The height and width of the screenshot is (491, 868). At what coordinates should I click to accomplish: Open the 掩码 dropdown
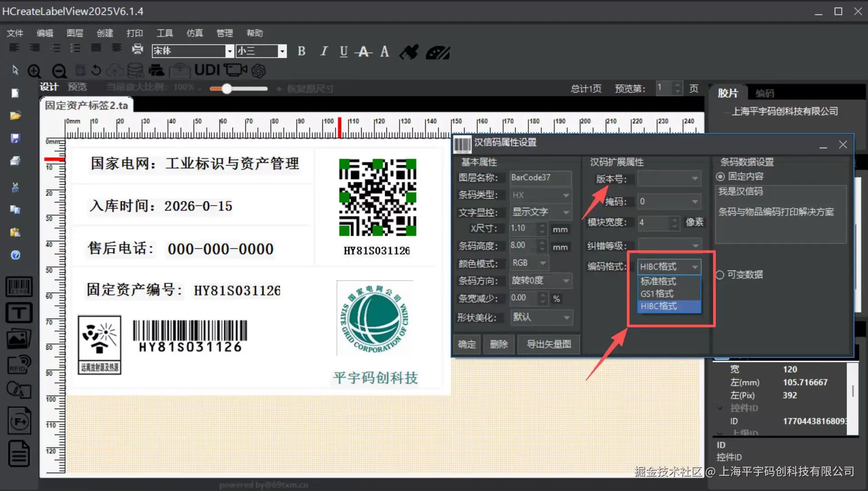[669, 201]
